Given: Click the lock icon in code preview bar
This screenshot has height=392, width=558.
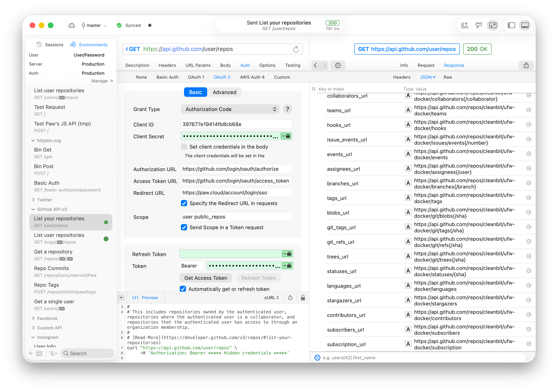Looking at the screenshot, I should [x=303, y=298].
